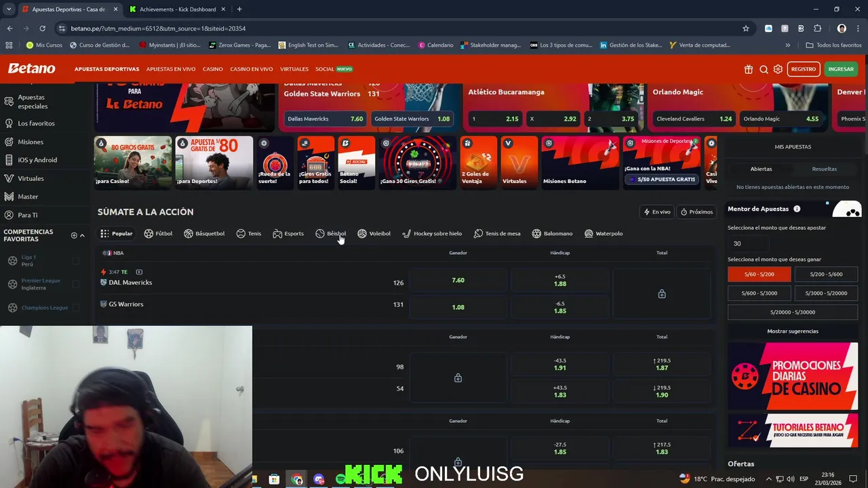Collapse the Competencias Favoritas section
Image resolution: width=868 pixels, height=488 pixels.
(x=82, y=235)
